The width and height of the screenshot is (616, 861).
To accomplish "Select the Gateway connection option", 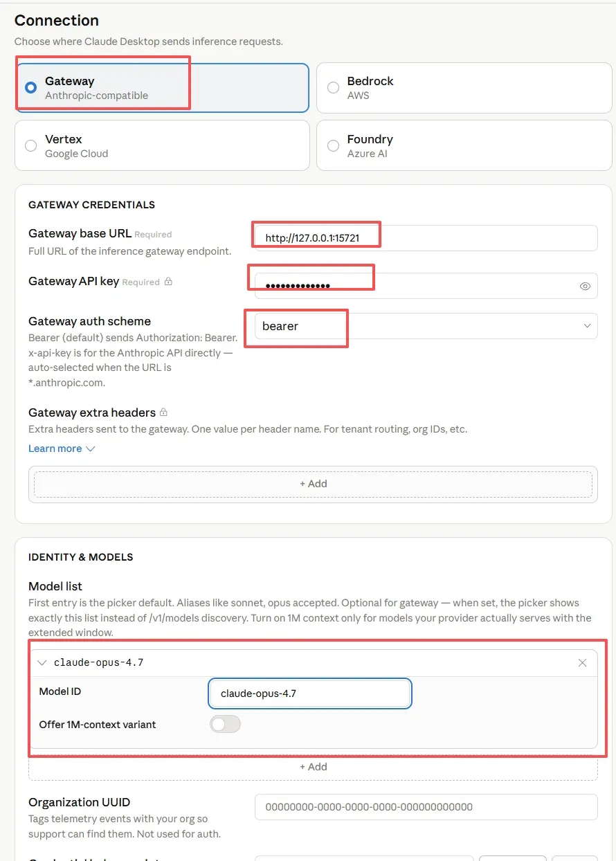I will click(x=162, y=88).
